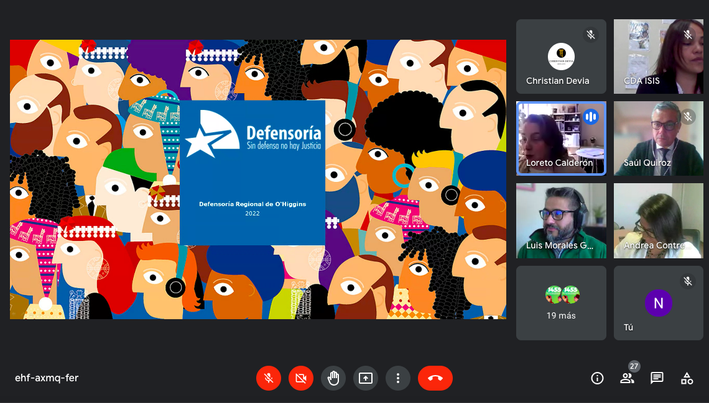Open the more options three-dot menu
This screenshot has height=403, width=709.
tap(398, 378)
